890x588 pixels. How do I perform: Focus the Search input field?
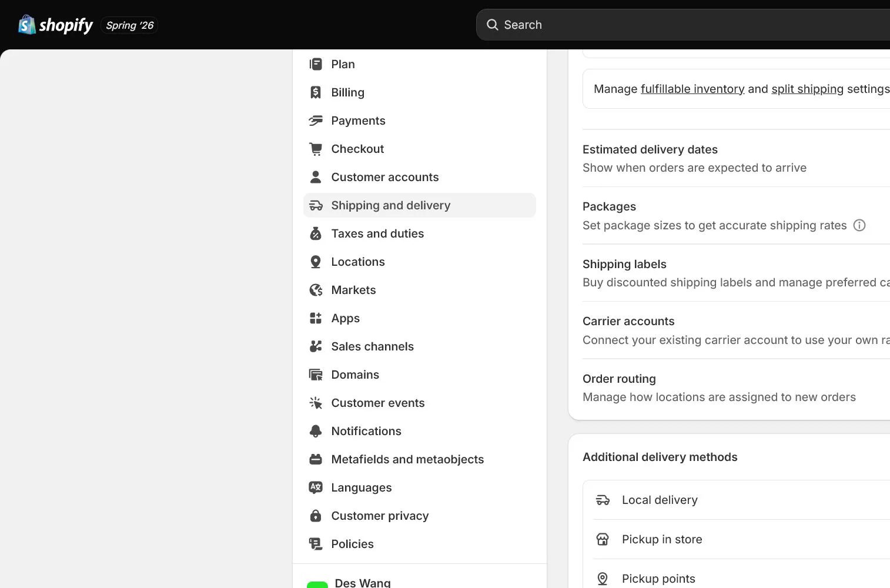pos(683,25)
